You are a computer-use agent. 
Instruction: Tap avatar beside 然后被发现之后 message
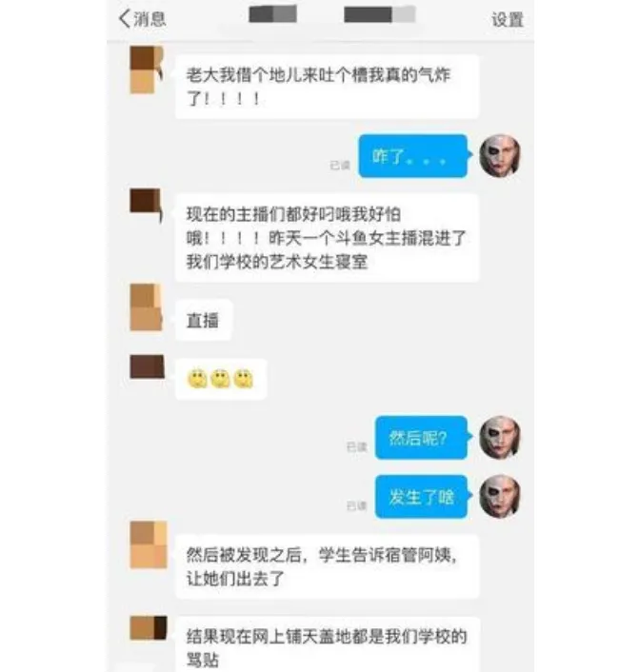(x=149, y=544)
